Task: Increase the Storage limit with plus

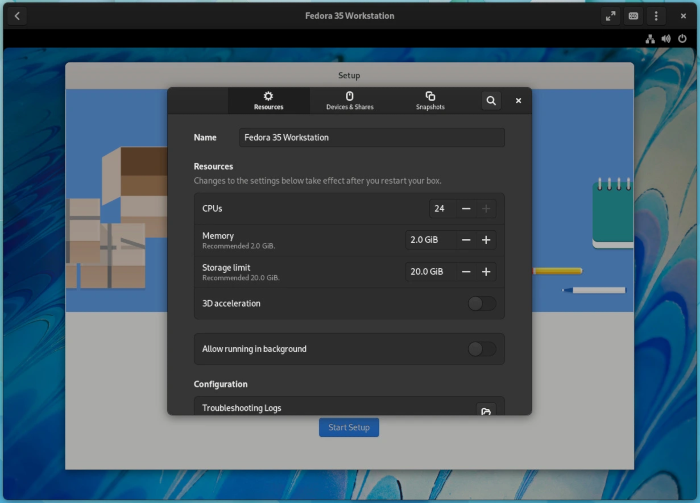Action: tap(486, 272)
